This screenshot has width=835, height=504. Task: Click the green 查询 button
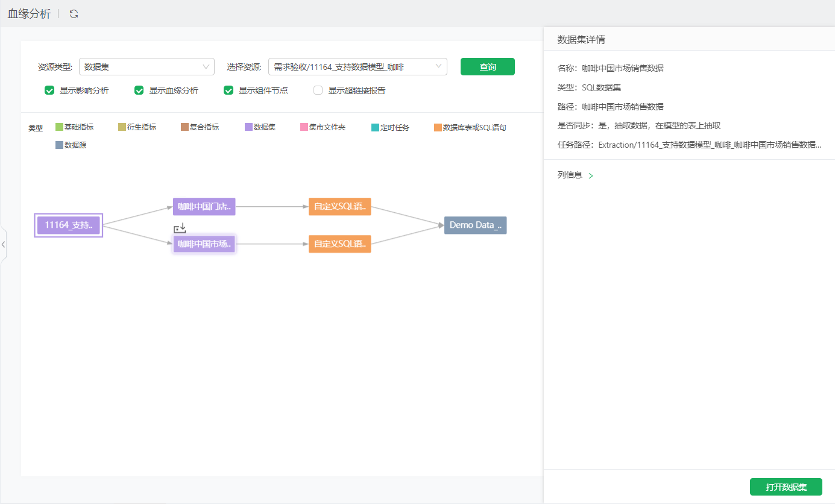487,67
